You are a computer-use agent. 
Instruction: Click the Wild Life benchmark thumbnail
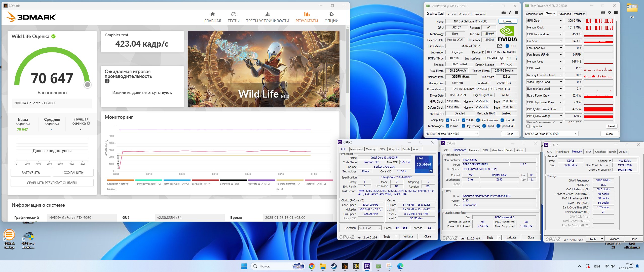263,69
